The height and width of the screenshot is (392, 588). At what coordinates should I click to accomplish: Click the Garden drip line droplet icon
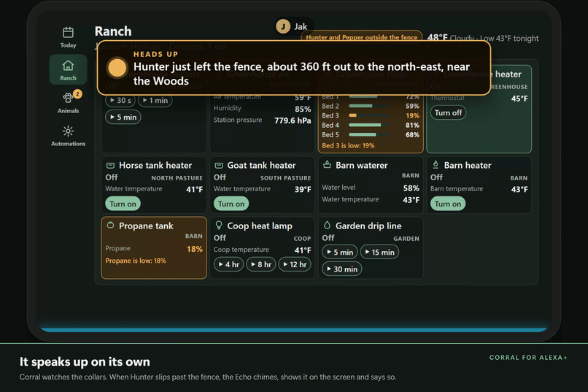327,226
